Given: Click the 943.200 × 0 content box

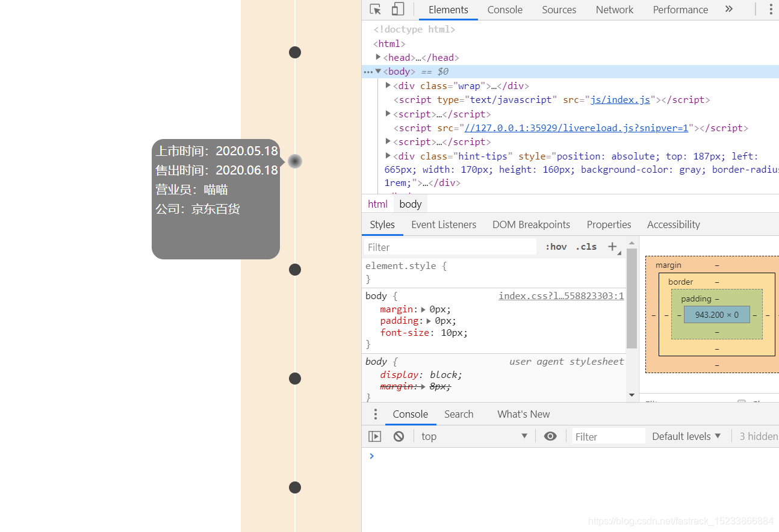Looking at the screenshot, I should (716, 315).
